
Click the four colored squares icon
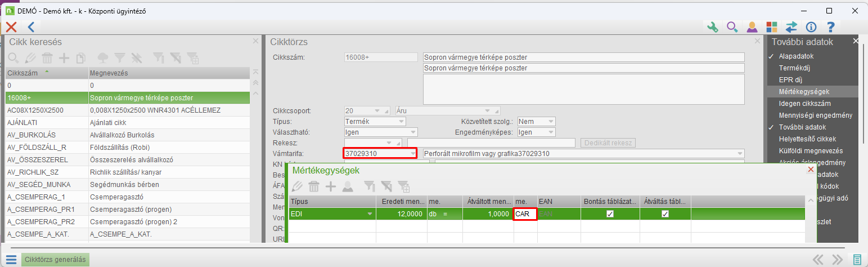(772, 26)
